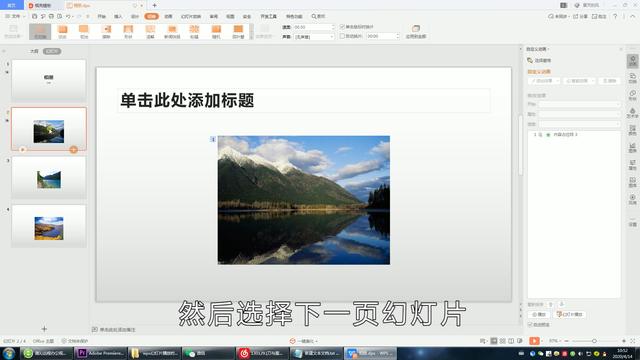
Task: Open WeChat from the taskbar
Action: [208, 353]
